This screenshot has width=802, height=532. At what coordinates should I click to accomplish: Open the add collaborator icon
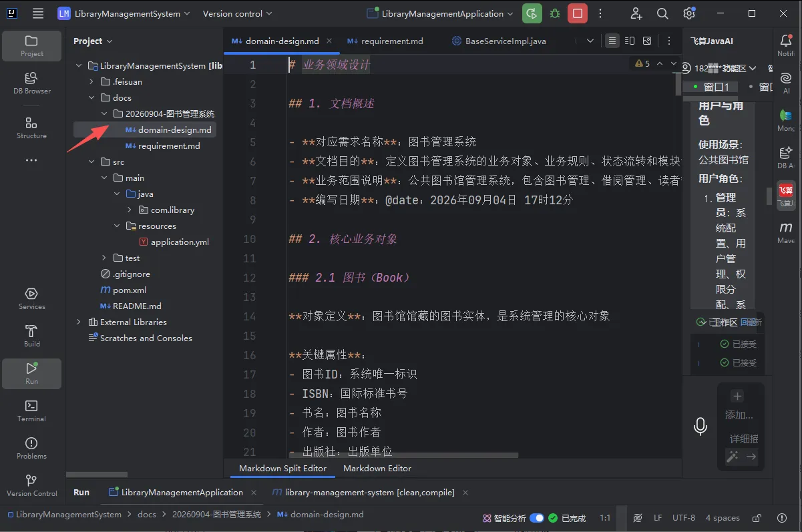[636, 13]
